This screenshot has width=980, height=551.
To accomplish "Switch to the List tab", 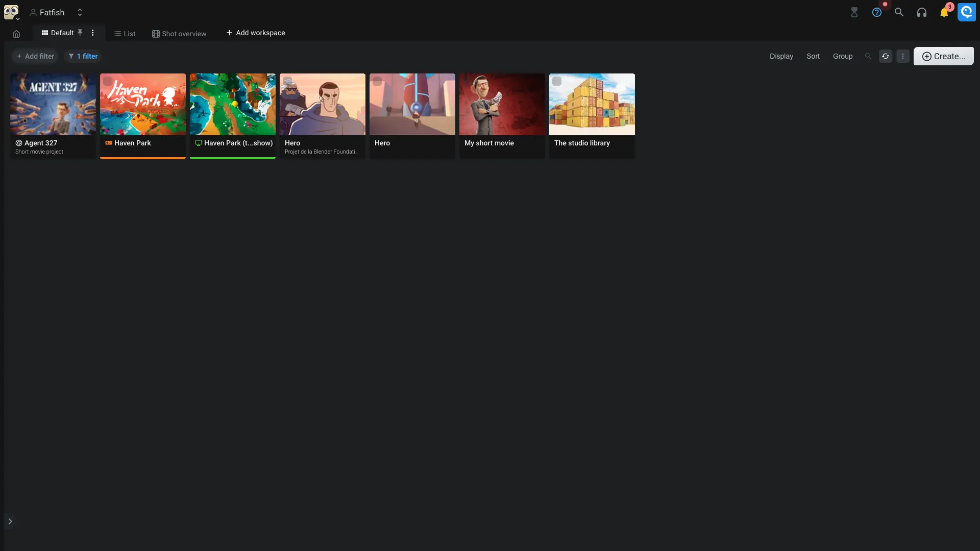I will (125, 34).
